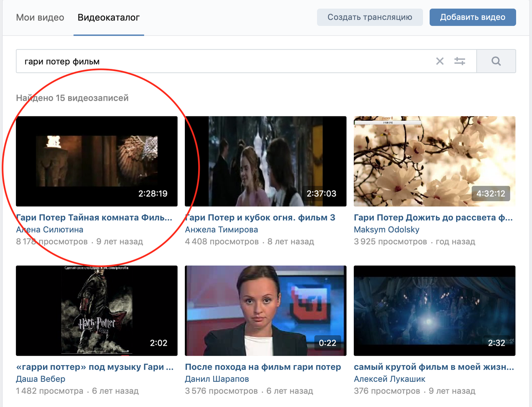Screen dimensions: 532x407
Task: Select the Видеокаталог tab
Action: click(x=109, y=18)
